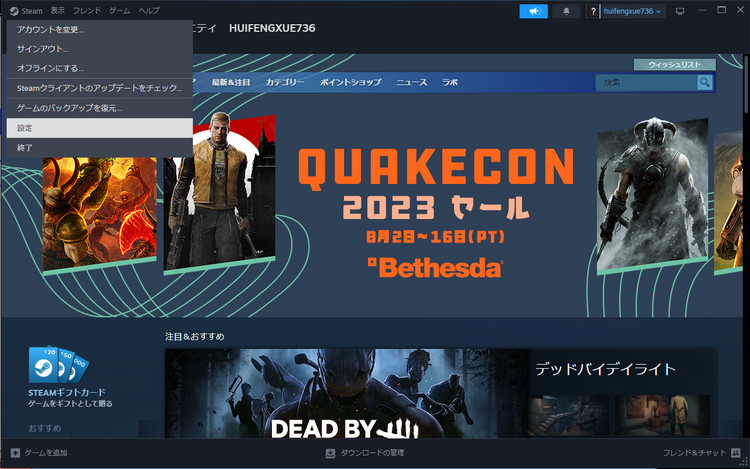Click the first Dead by Daylight screenshot thumbnail

coord(569,415)
